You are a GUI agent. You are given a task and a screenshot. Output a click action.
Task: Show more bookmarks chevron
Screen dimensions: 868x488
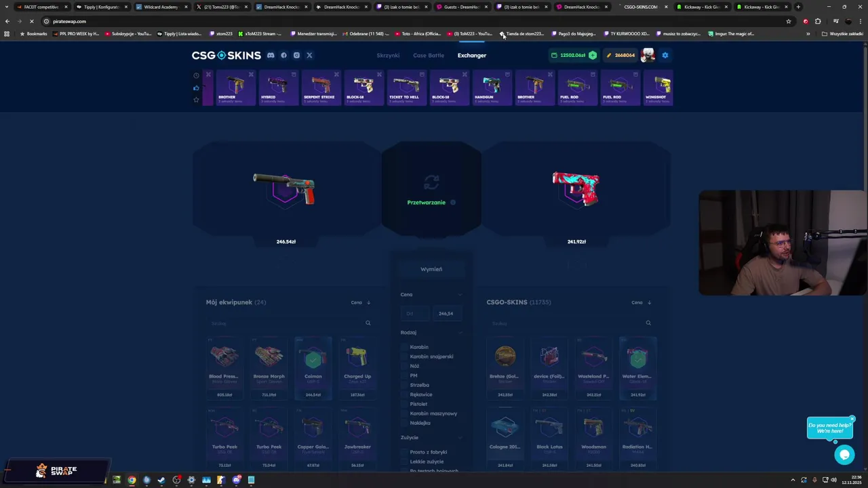[808, 33]
